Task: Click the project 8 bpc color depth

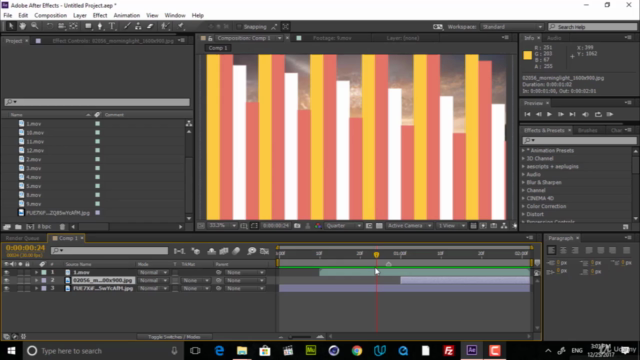Action: tap(44, 227)
